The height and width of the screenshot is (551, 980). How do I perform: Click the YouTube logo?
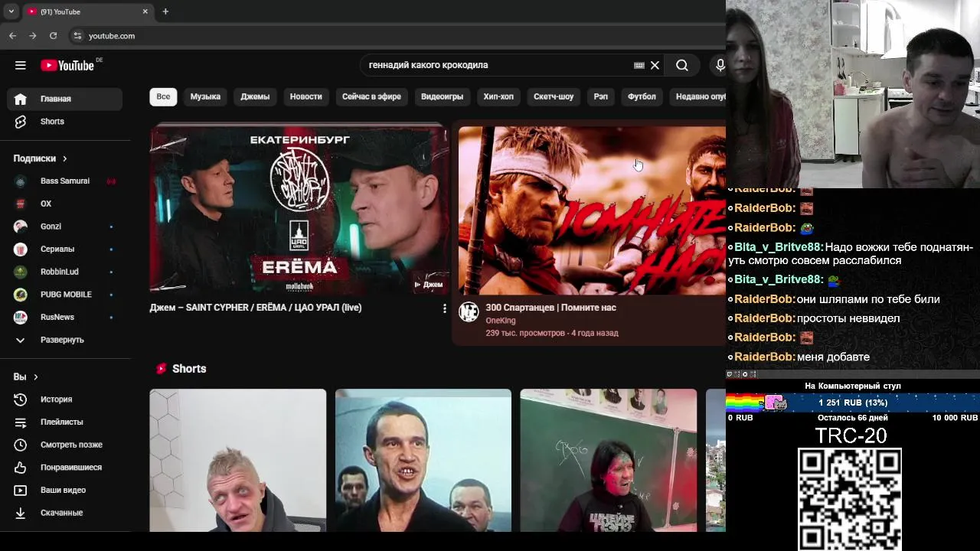(67, 65)
